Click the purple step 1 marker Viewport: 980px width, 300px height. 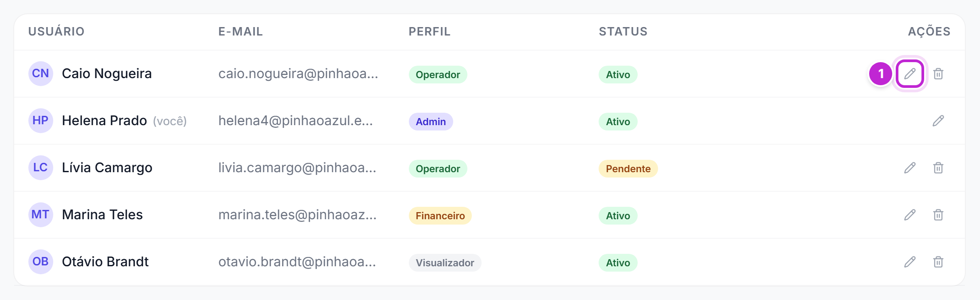[x=881, y=74]
